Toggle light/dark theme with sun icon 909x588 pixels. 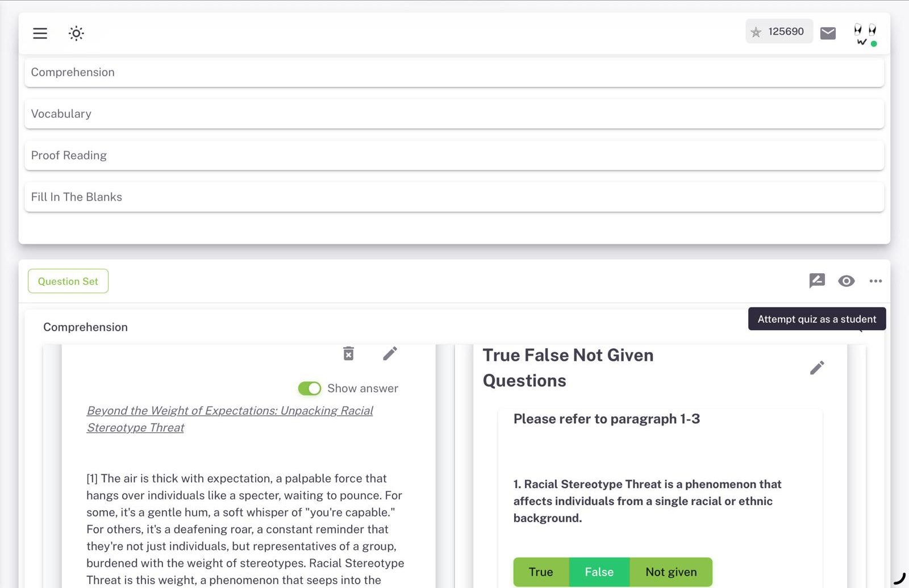point(76,34)
